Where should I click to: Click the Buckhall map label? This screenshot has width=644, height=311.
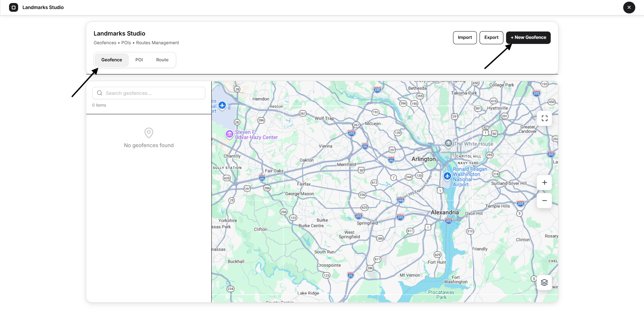(236, 262)
